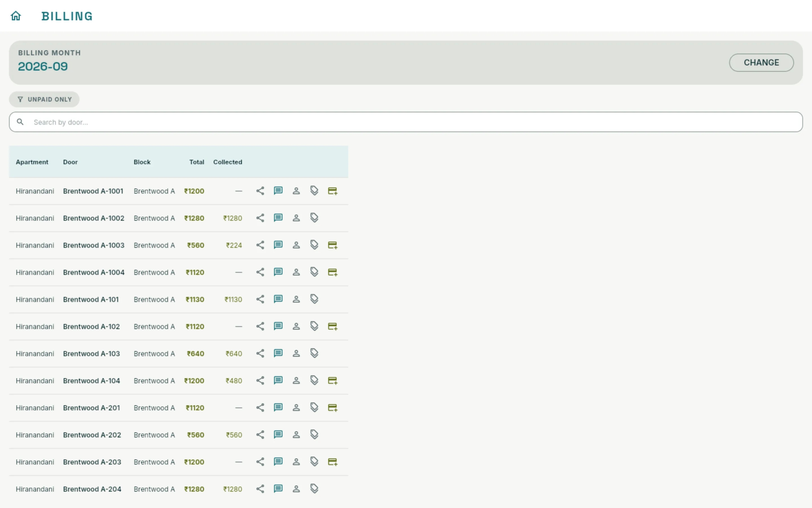
Task: Select the Brentwood A-1001 door name
Action: coord(93,191)
